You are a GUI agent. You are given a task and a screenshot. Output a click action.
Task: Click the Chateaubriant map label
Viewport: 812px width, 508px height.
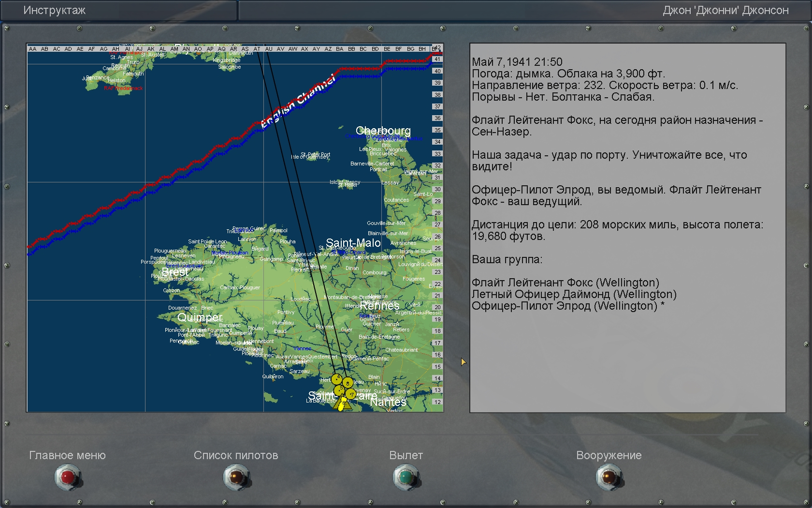[402, 350]
